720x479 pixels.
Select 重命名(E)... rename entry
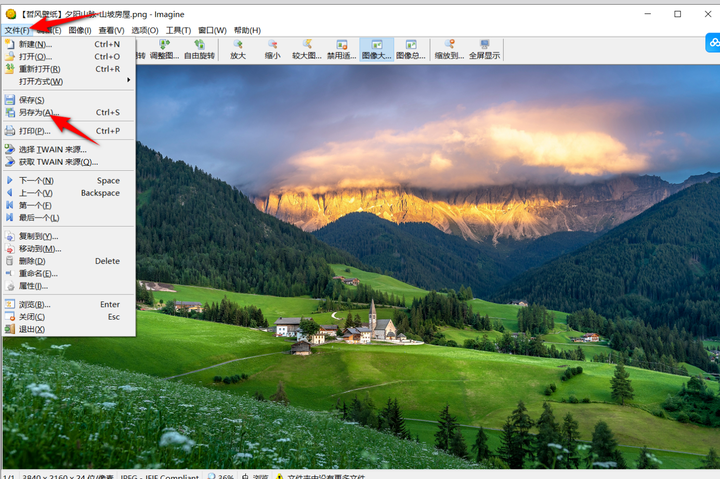pyautogui.click(x=69, y=273)
